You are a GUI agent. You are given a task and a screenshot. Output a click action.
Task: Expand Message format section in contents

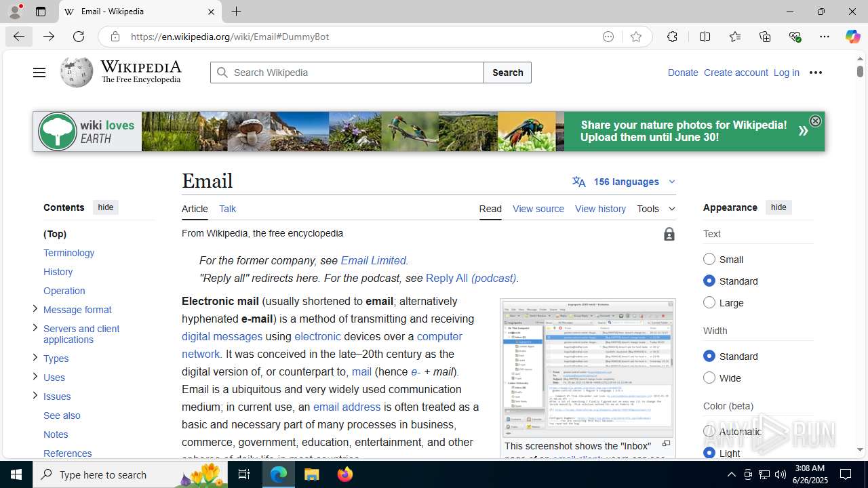pos(35,309)
